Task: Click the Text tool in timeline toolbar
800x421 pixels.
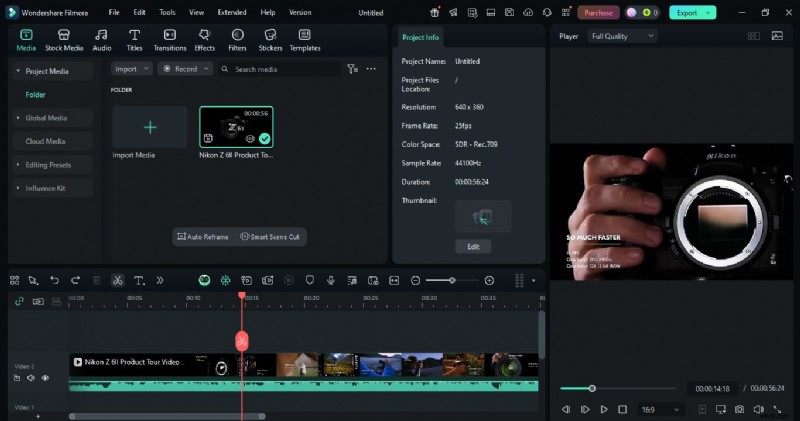Action: click(x=139, y=281)
